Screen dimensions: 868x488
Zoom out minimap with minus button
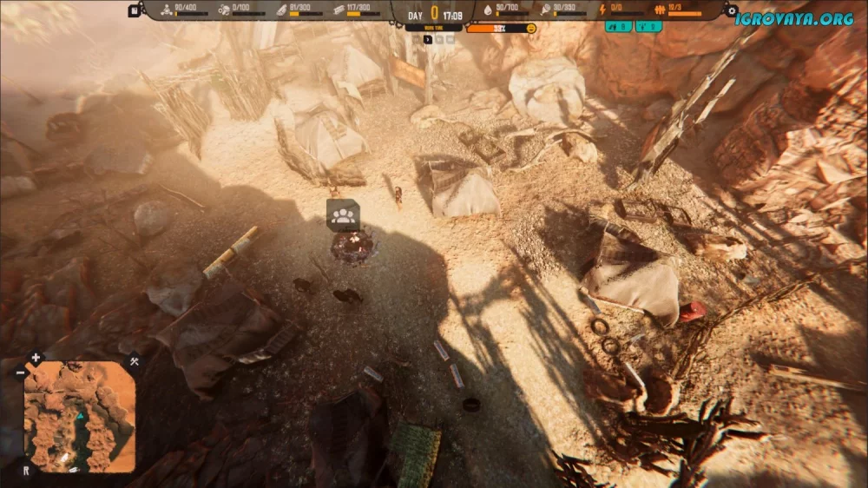pos(21,373)
